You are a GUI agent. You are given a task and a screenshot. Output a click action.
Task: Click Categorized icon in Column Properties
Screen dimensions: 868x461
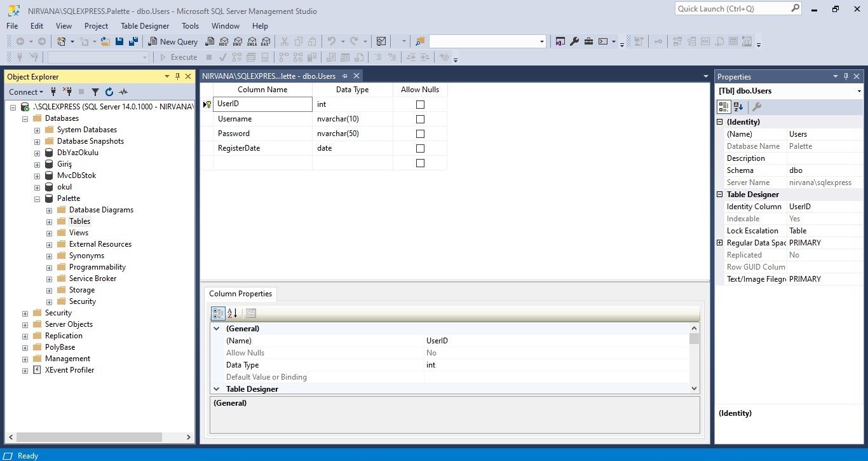point(218,313)
